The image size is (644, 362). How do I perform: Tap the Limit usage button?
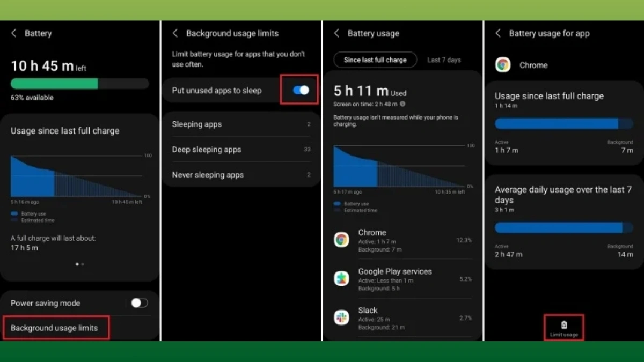pyautogui.click(x=563, y=328)
